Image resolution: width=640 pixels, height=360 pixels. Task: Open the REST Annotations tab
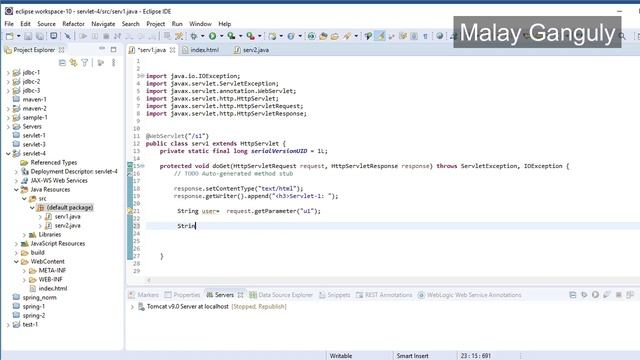384,295
